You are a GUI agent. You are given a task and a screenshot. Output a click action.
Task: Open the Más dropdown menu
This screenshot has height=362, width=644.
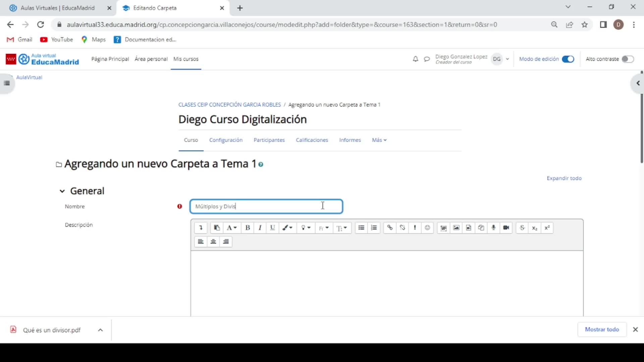coord(379,140)
